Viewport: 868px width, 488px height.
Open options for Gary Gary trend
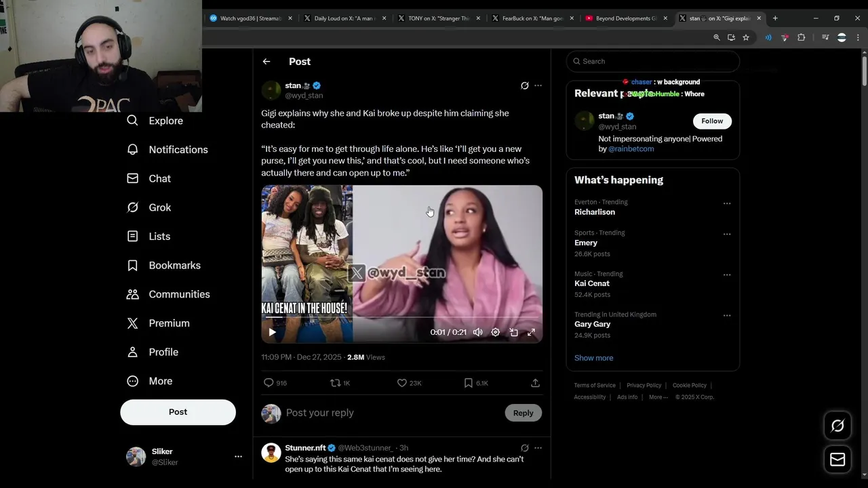(727, 316)
